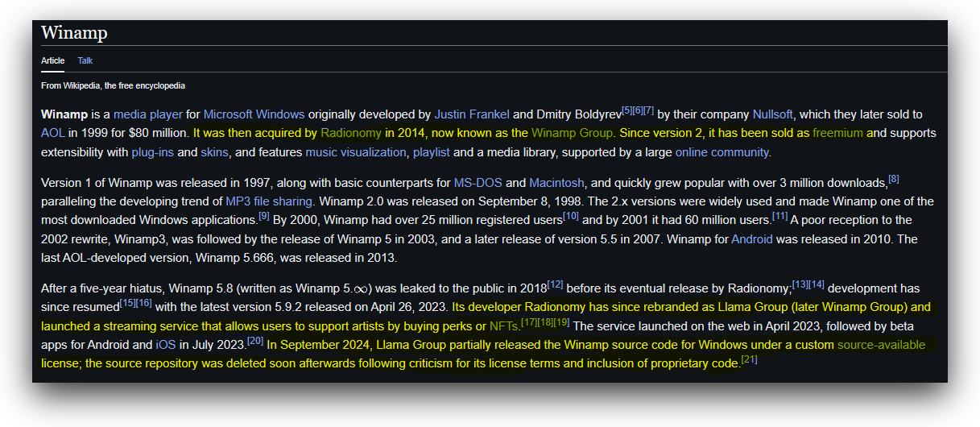This screenshot has width=980, height=427.
Task: Click reference [10] after registered users
Action: [x=571, y=216]
